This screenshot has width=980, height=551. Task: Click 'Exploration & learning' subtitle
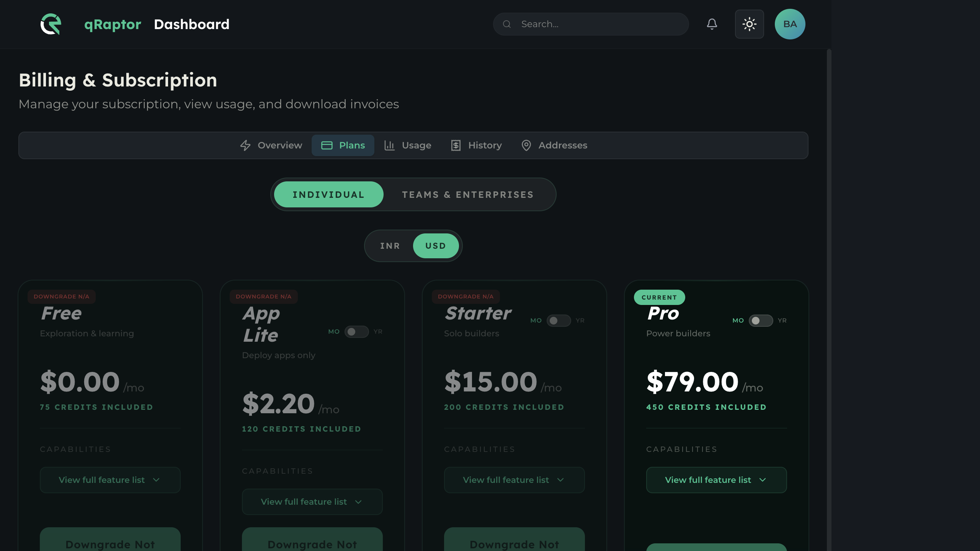(87, 333)
